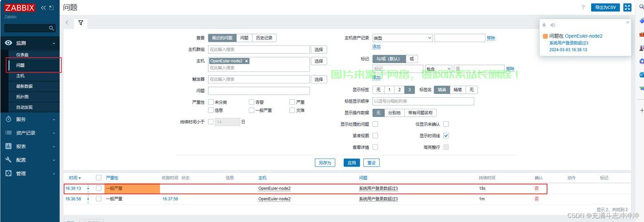
Task: Expand the 服务 sidebar section
Action: pos(54,119)
